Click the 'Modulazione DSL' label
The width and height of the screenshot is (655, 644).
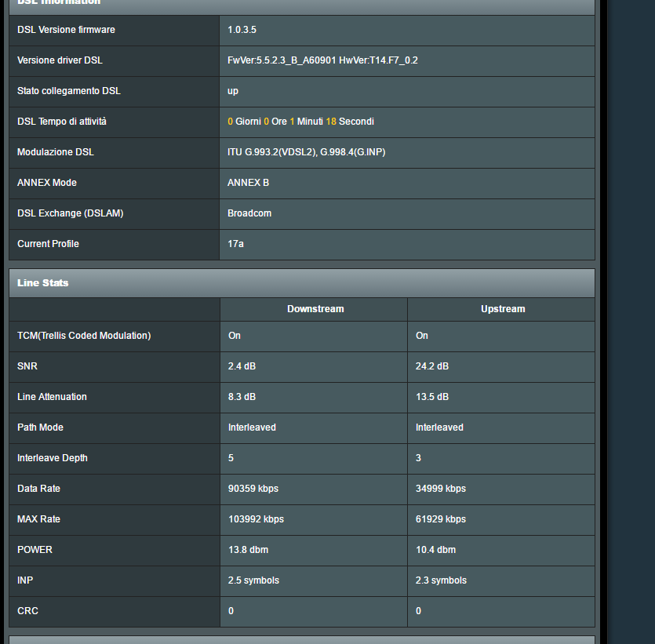coord(56,152)
